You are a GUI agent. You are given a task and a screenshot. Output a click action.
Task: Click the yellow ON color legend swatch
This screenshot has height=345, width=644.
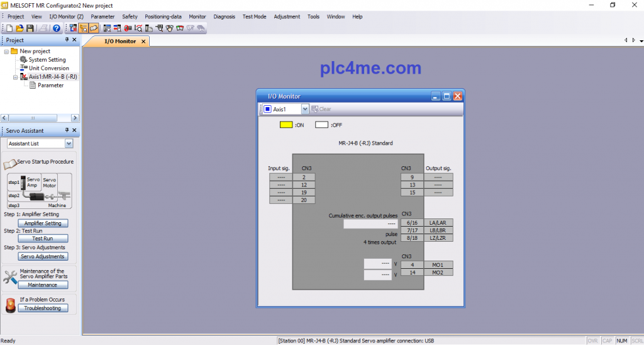point(286,125)
